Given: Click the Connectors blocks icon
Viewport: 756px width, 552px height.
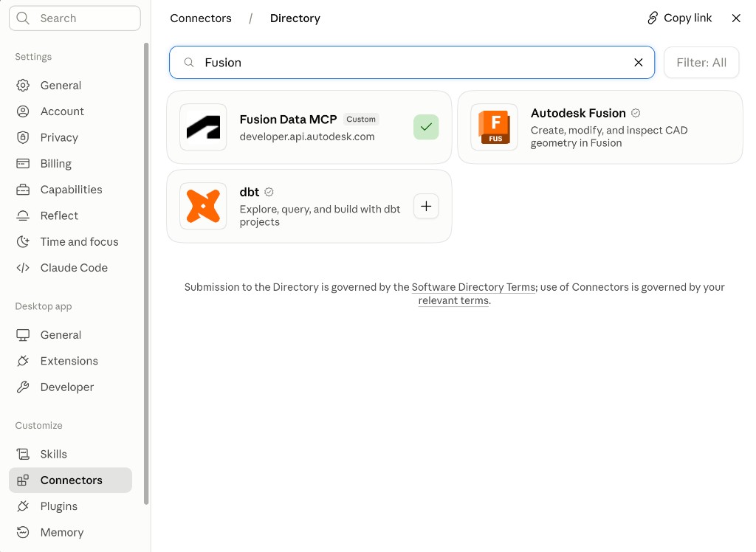Looking at the screenshot, I should tap(23, 480).
